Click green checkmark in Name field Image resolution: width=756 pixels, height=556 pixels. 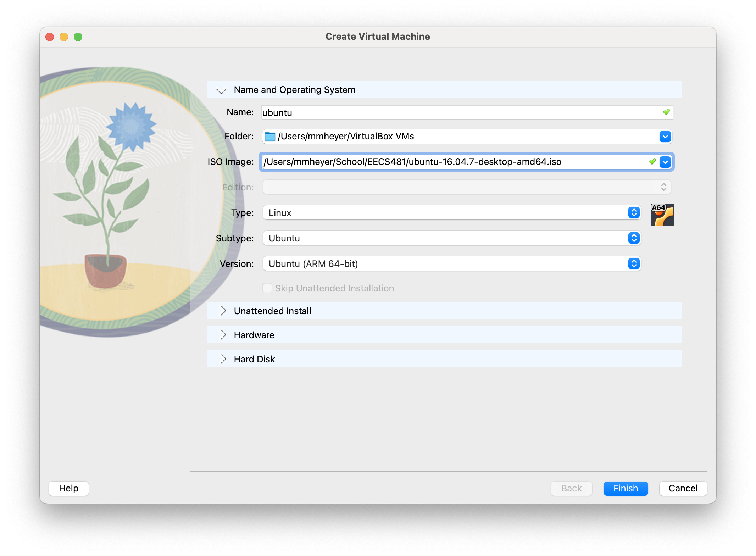pos(666,112)
